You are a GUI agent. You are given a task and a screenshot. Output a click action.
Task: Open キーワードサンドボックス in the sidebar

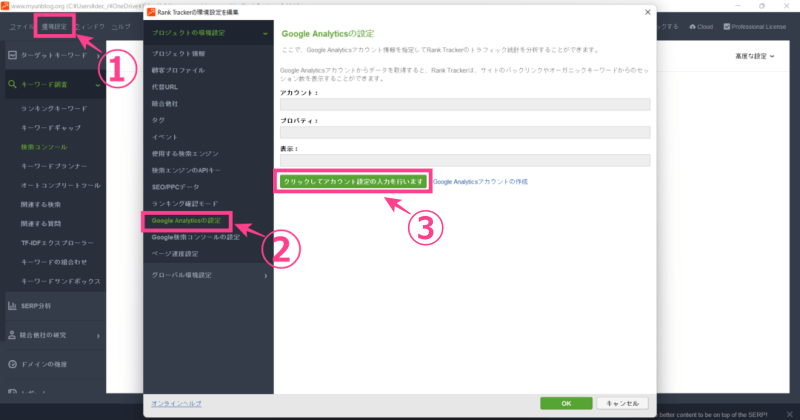click(x=61, y=281)
